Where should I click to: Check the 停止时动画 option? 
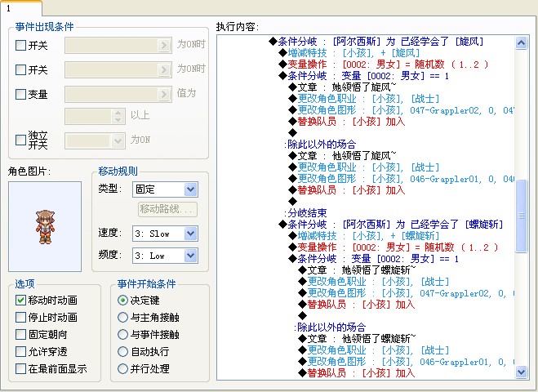tap(21, 317)
